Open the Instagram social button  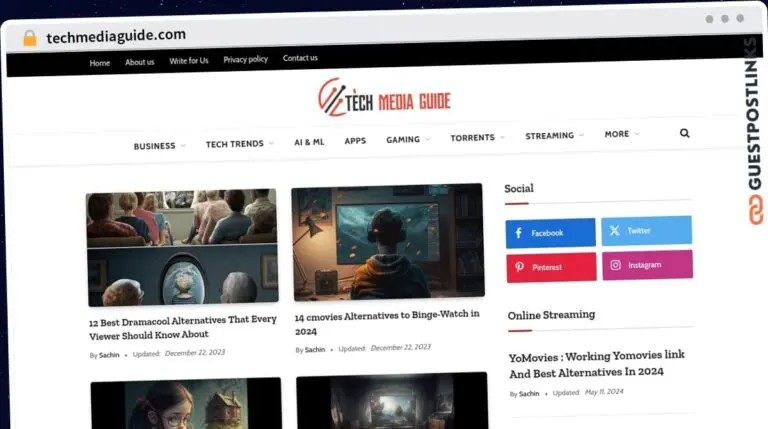coord(647,265)
